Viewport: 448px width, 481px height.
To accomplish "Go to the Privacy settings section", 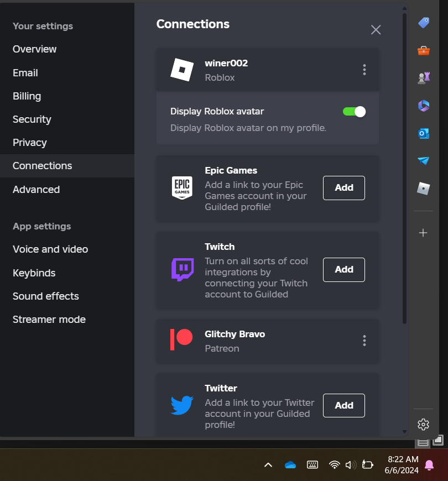I will [30, 143].
